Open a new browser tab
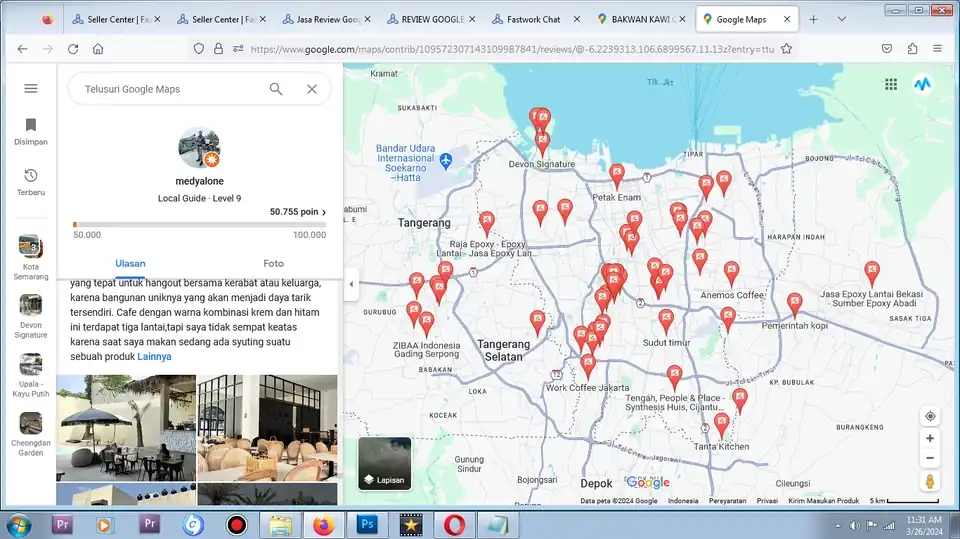 [x=813, y=20]
